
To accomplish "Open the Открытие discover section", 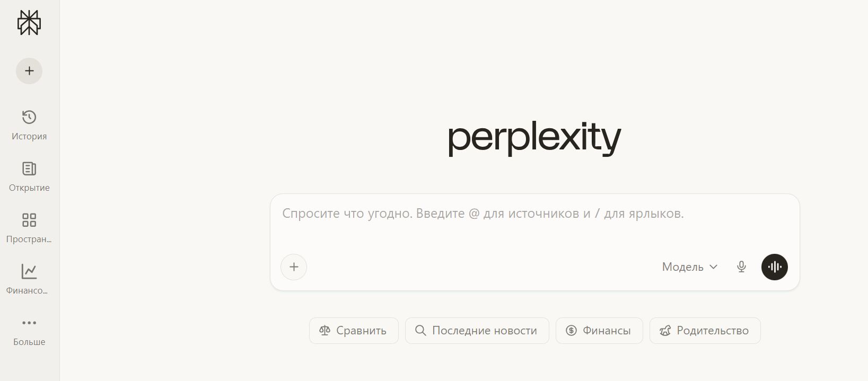I will coord(29,175).
